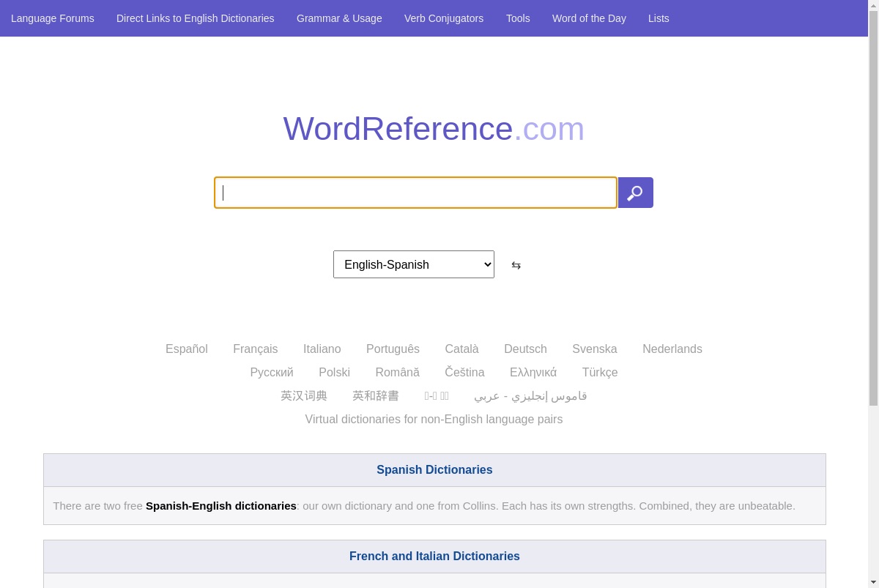Switch site language to Ελληνικά
Image resolution: width=879 pixels, height=588 pixels.
click(x=533, y=373)
